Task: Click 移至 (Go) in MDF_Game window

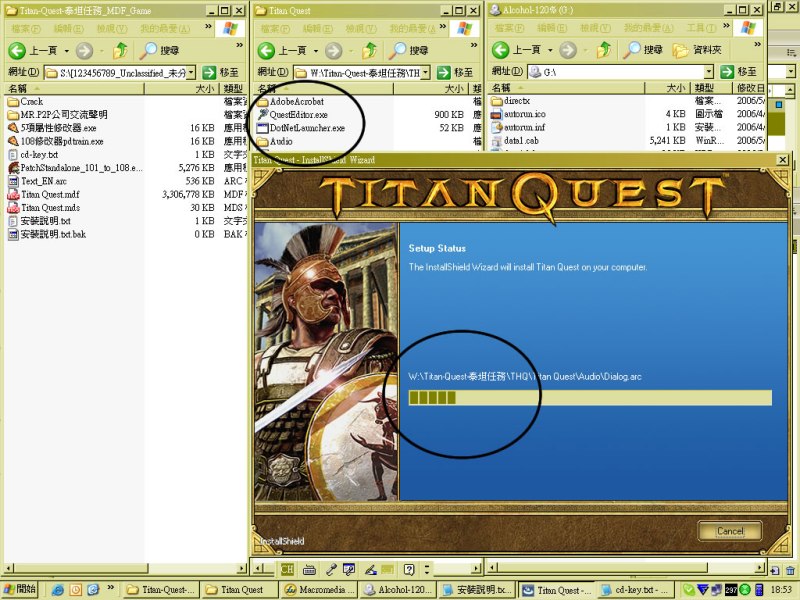Action: pyautogui.click(x=220, y=72)
